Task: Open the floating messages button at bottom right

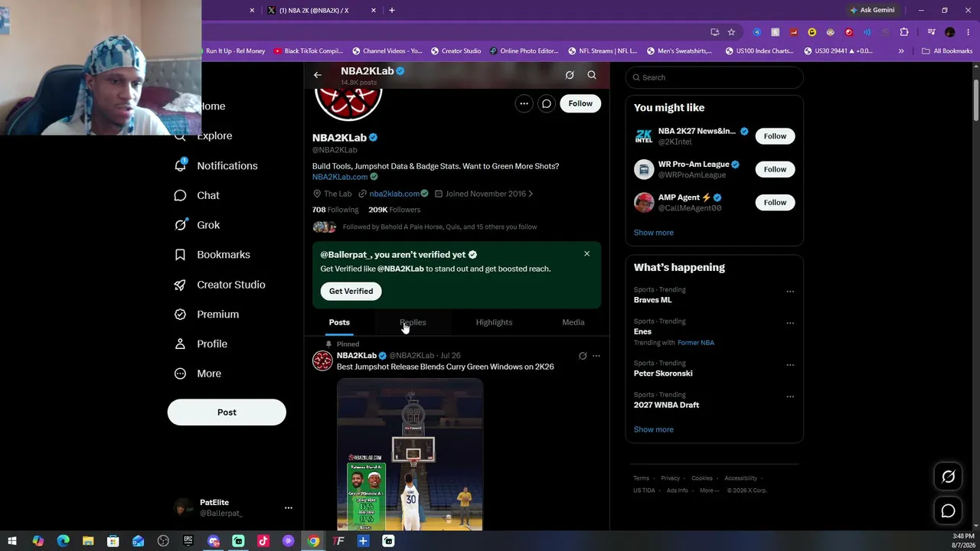Action: [948, 510]
